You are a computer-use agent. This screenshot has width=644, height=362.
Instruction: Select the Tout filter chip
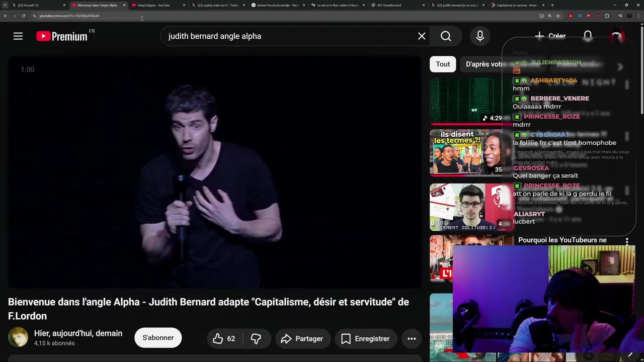tap(443, 64)
